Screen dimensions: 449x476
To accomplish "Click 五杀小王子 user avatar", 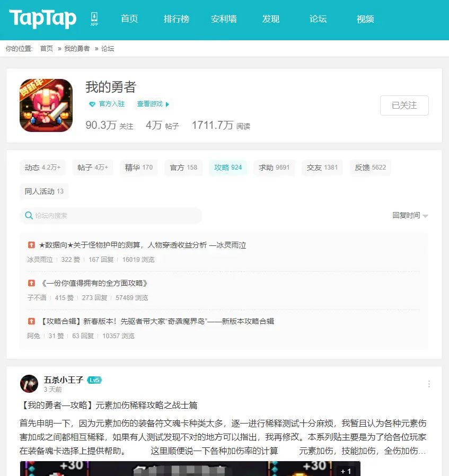I will click(29, 384).
